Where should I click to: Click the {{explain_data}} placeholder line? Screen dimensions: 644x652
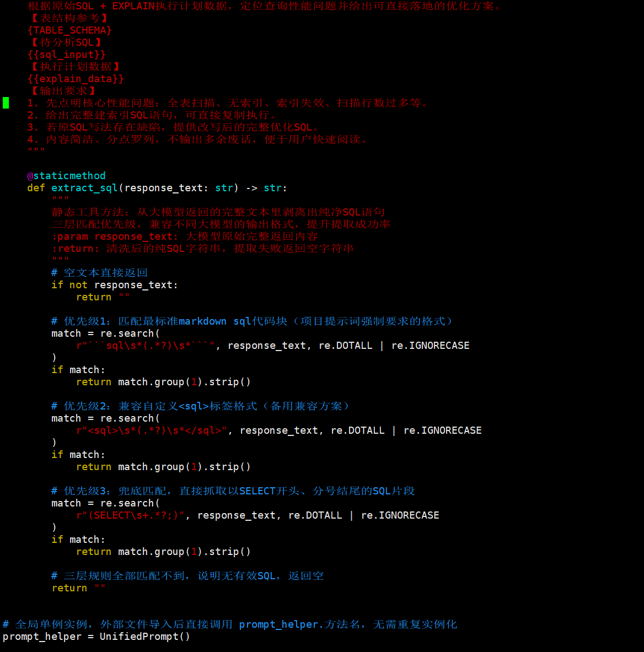pyautogui.click(x=76, y=79)
